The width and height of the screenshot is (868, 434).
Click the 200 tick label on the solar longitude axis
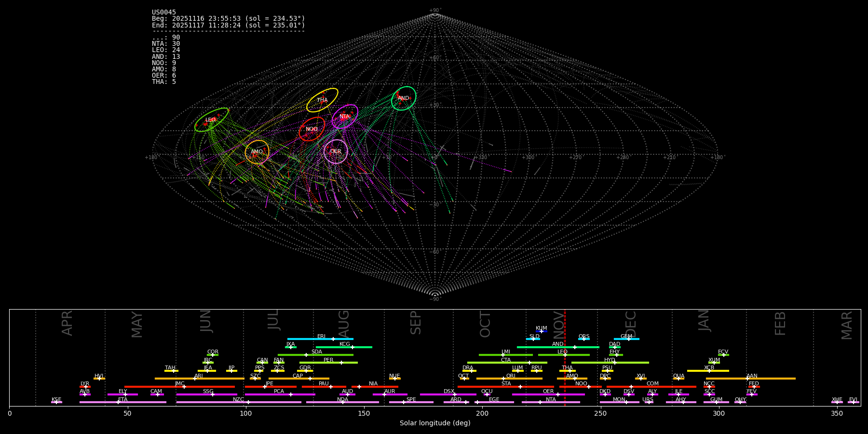click(482, 413)
